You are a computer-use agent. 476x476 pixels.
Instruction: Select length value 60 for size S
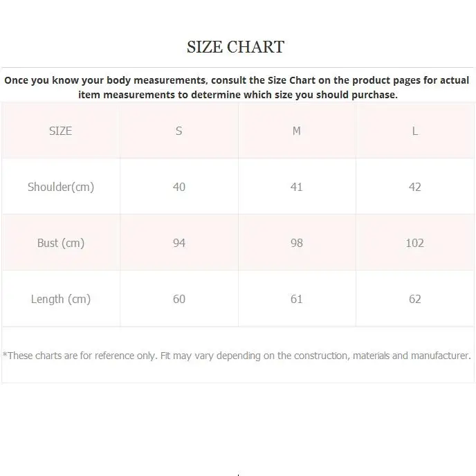click(x=178, y=299)
